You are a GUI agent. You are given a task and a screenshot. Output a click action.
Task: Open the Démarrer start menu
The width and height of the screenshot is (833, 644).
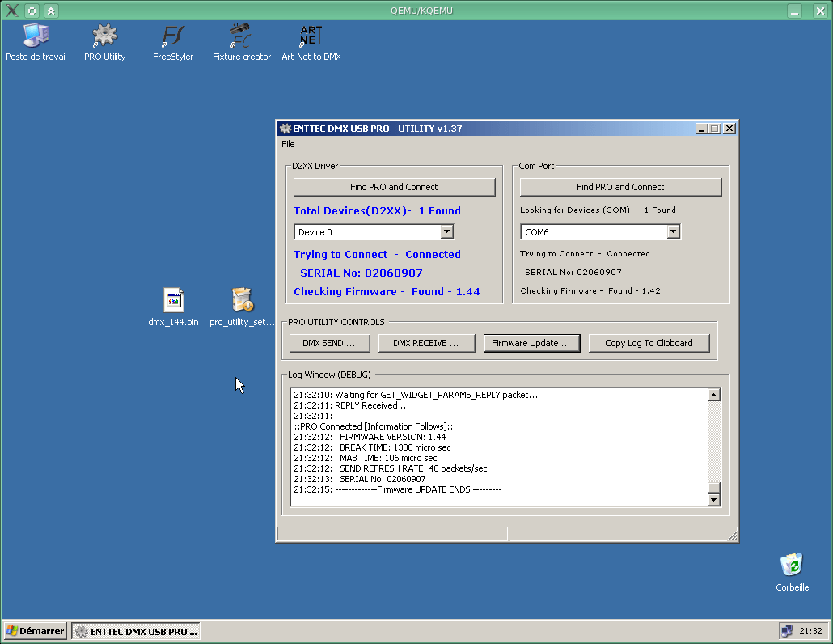pyautogui.click(x=34, y=630)
